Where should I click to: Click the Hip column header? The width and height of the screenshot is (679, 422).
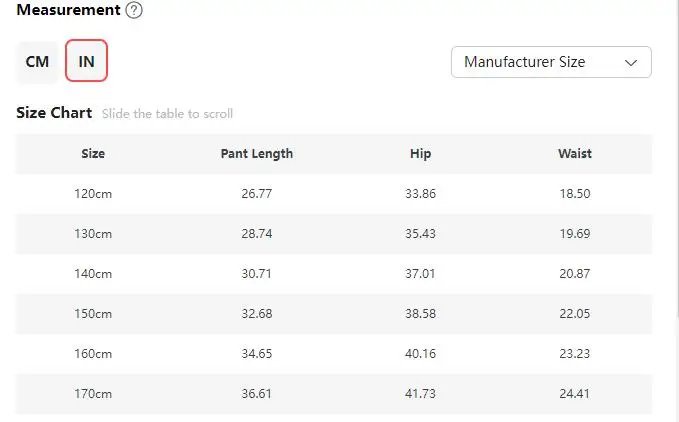pos(420,154)
